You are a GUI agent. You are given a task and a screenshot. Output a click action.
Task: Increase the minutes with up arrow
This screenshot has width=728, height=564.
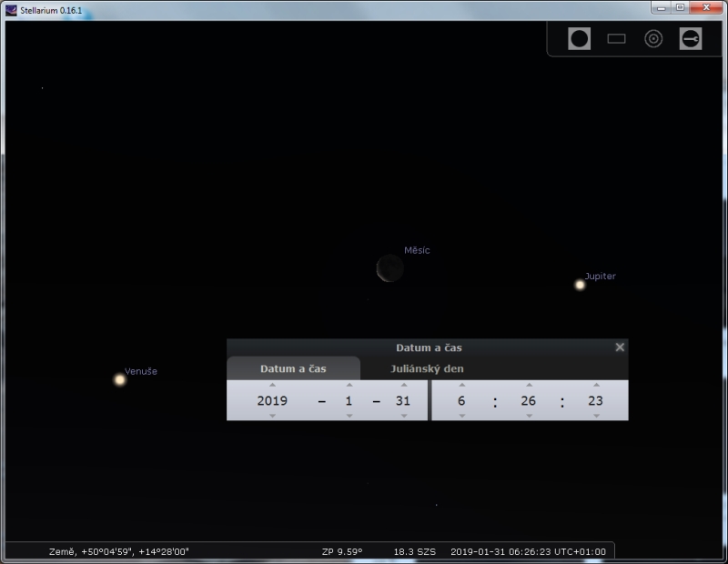point(529,385)
